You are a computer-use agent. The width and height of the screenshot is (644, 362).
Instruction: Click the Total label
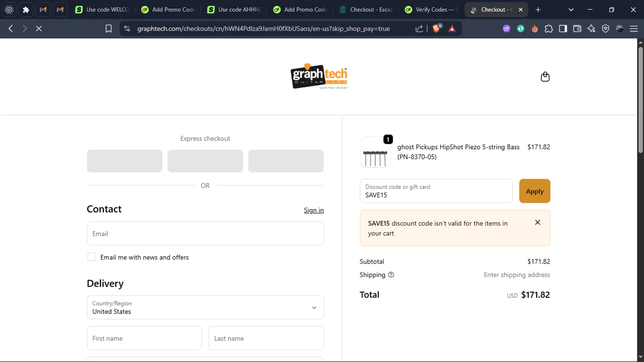369,295
